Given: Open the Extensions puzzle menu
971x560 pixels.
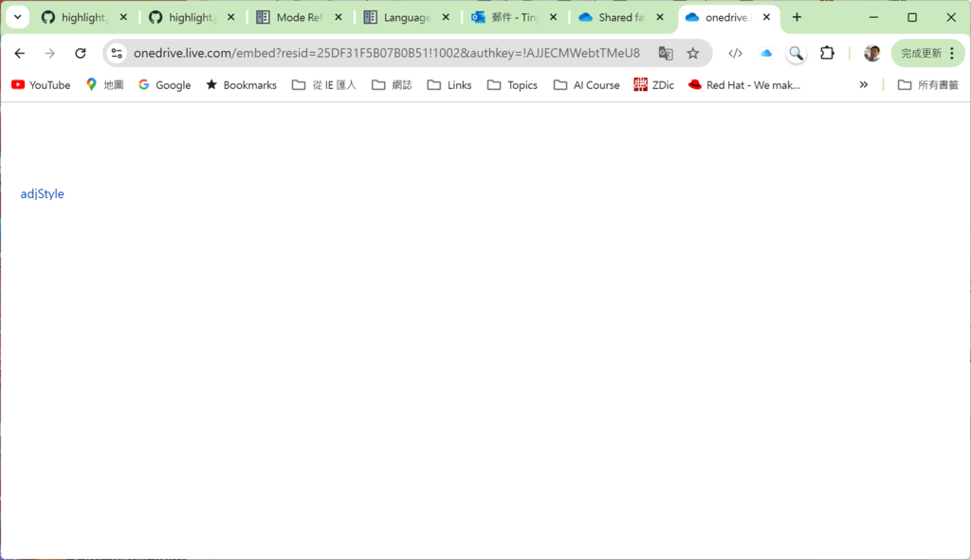Looking at the screenshot, I should pos(827,53).
